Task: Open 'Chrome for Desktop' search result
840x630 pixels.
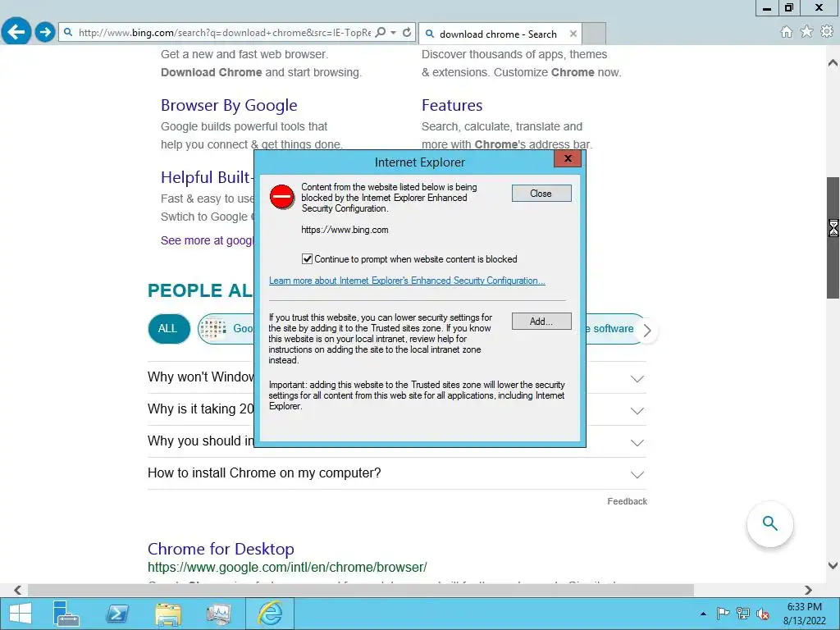Action: [x=221, y=549]
